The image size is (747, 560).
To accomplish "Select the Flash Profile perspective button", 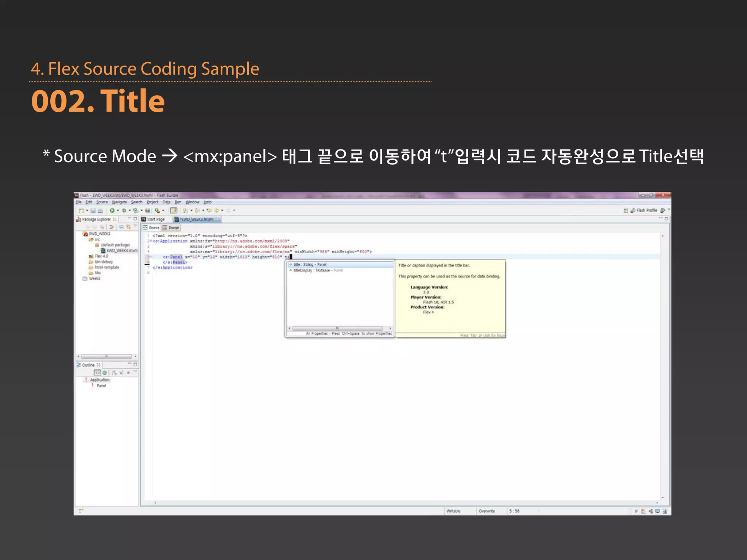I will point(644,210).
